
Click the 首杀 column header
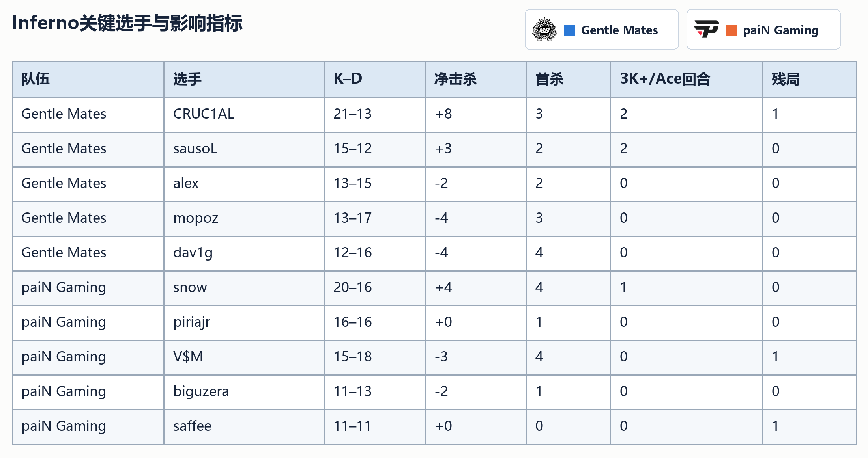click(x=568, y=79)
